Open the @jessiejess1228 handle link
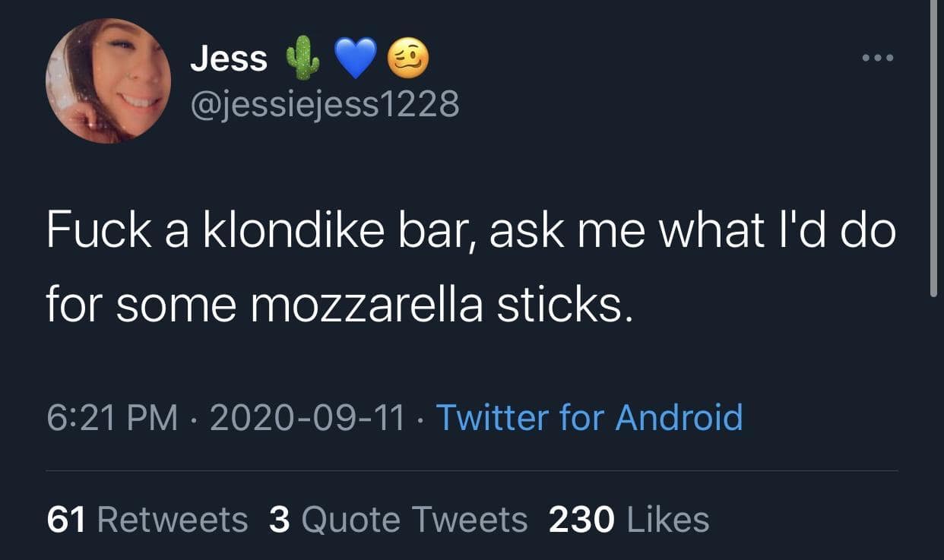944x560 pixels. (325, 103)
